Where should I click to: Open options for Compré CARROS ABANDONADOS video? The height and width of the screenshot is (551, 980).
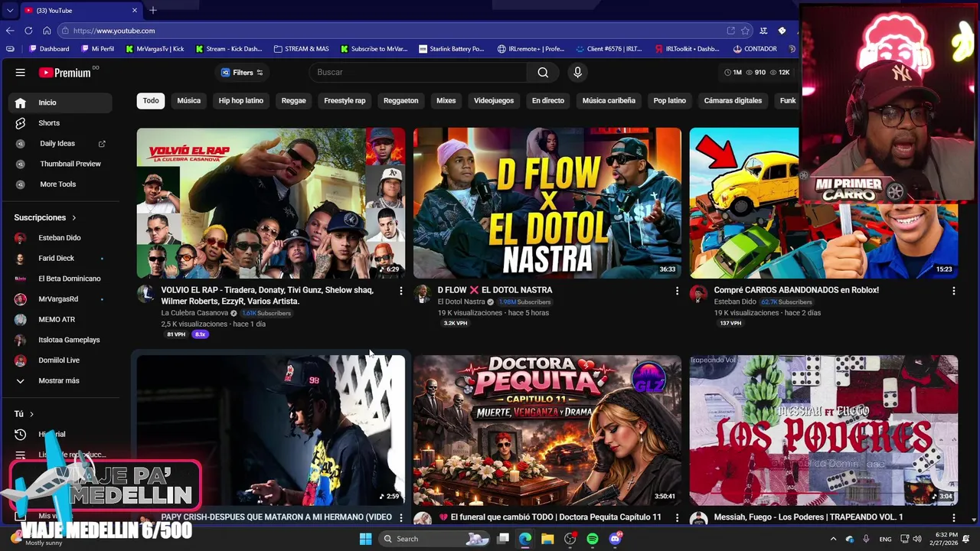[953, 291]
